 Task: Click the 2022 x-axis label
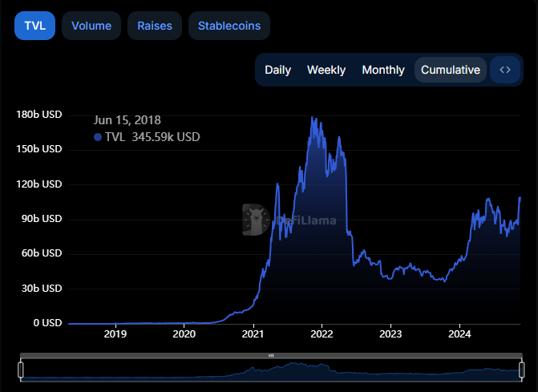point(322,334)
